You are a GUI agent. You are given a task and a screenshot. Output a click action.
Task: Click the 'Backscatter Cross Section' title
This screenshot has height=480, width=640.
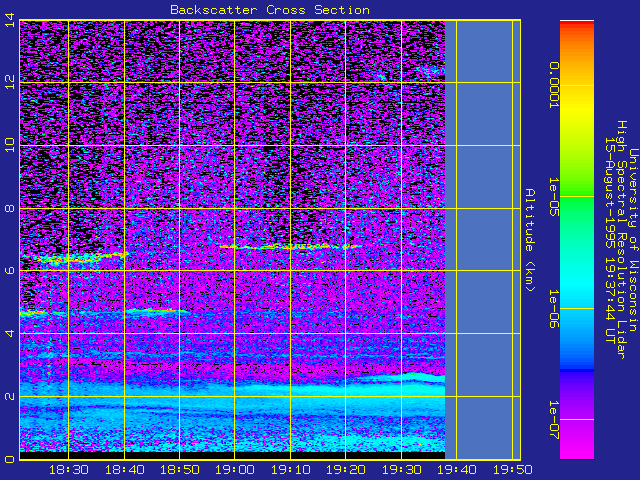pyautogui.click(x=270, y=10)
